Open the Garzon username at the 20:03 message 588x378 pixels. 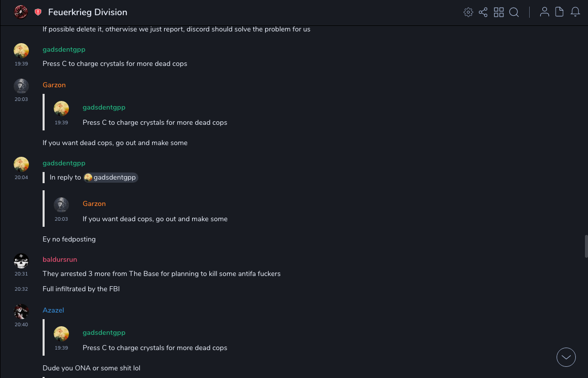pyautogui.click(x=54, y=85)
